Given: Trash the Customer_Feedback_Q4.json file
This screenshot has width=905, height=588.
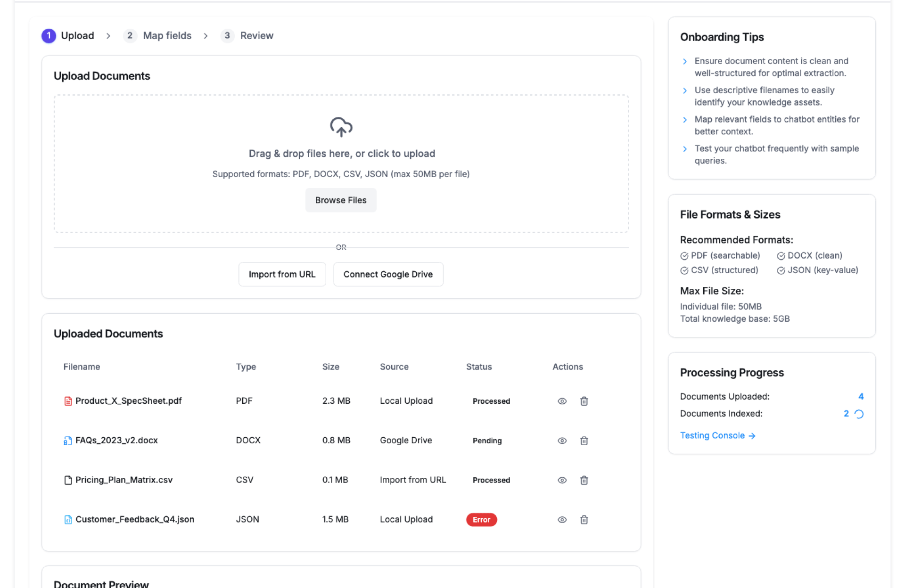Looking at the screenshot, I should [x=584, y=520].
